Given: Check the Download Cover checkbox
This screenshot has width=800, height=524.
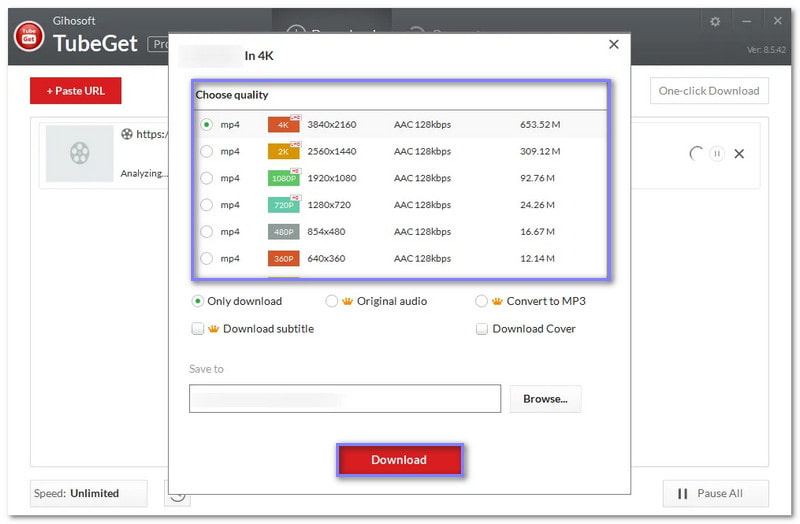Looking at the screenshot, I should point(482,328).
